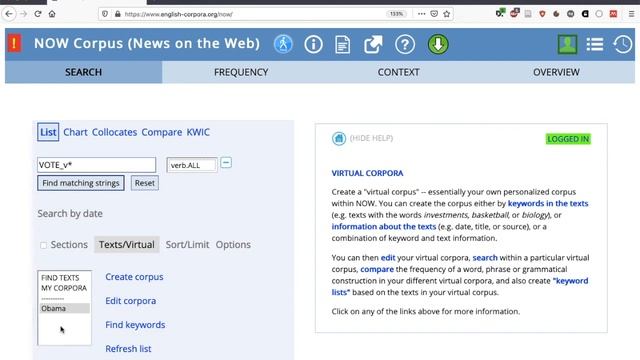Open the Sort/Limit options tab
The image size is (640, 360).
coord(187,244)
